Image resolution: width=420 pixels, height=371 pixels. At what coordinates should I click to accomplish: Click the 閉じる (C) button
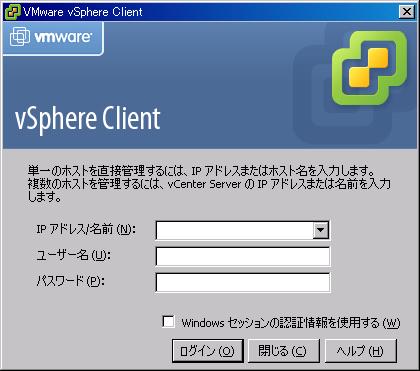pyautogui.click(x=282, y=351)
